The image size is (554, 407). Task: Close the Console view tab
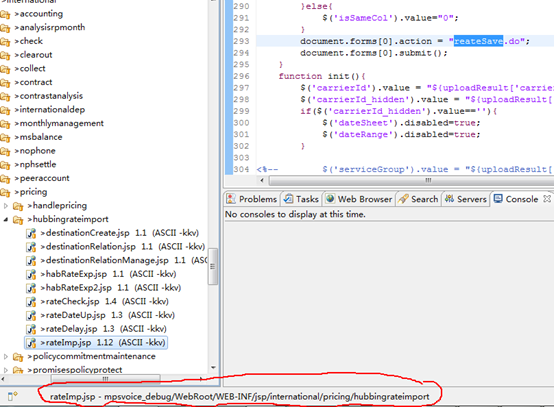(x=547, y=199)
